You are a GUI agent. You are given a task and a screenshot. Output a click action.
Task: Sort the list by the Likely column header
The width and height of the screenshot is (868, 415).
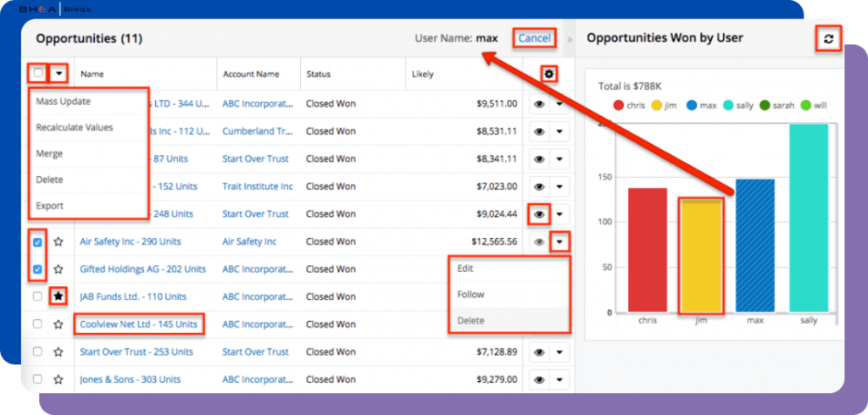point(422,74)
